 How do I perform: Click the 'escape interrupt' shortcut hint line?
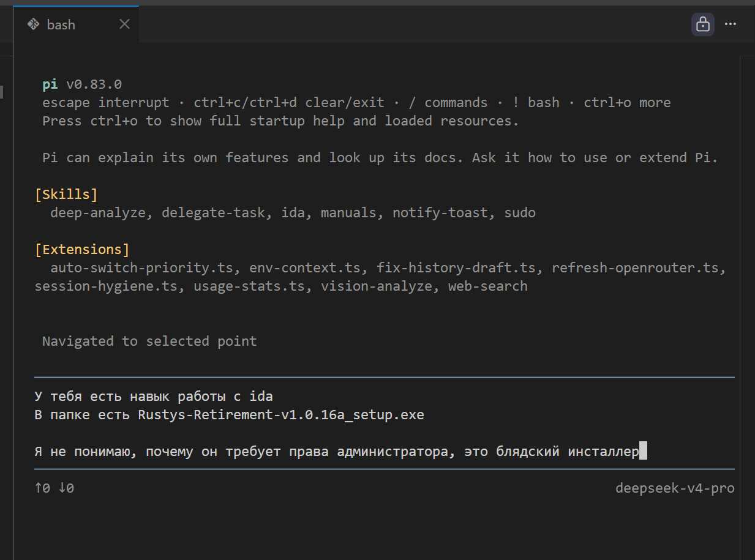(356, 102)
